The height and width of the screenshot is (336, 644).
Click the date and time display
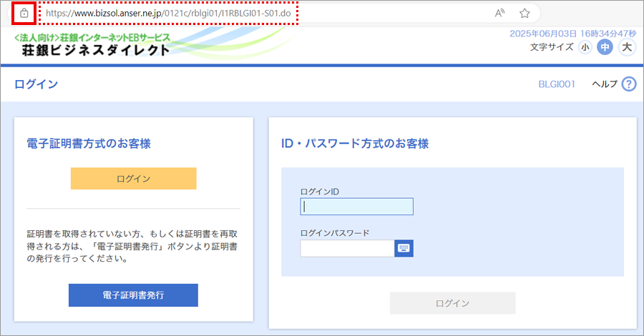pos(572,34)
